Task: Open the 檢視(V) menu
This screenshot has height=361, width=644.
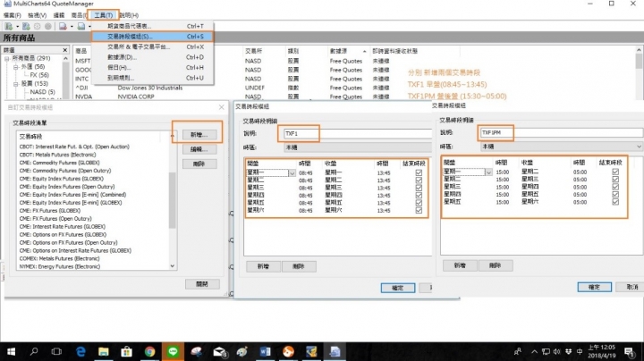Action: [37, 15]
